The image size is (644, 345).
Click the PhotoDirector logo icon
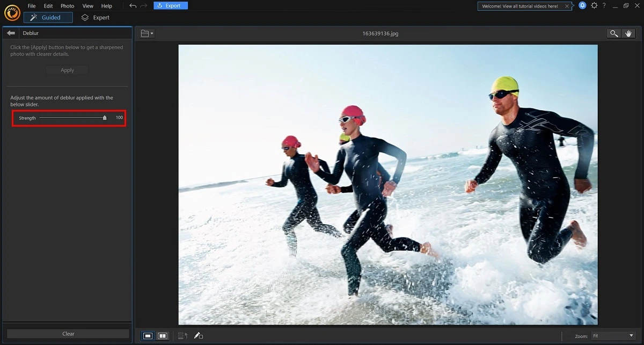[x=12, y=12]
